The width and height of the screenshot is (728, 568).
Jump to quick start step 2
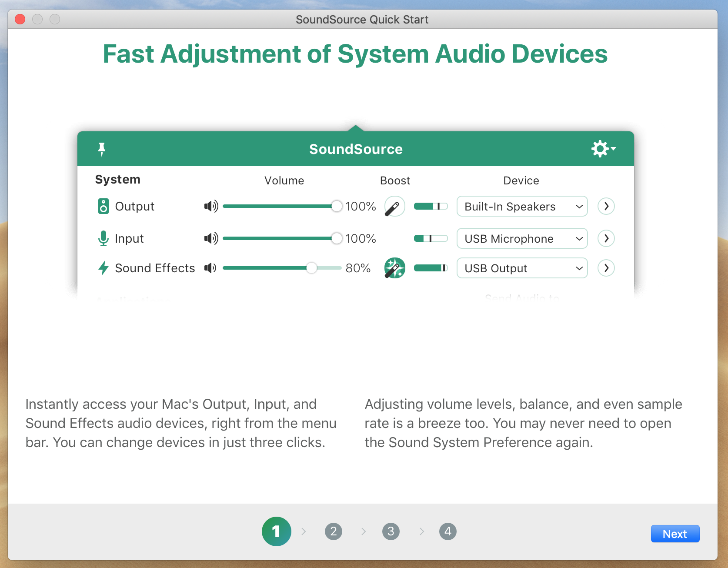point(334,531)
